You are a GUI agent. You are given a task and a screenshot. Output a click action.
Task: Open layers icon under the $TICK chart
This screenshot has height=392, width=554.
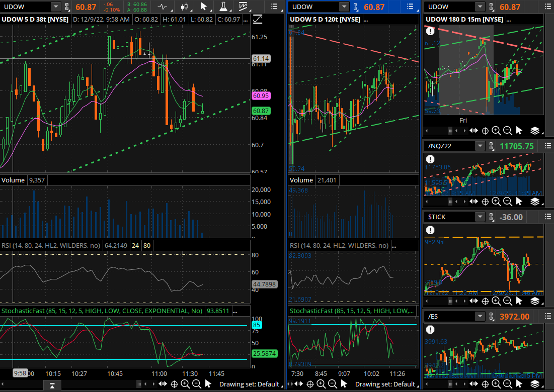pos(534,301)
